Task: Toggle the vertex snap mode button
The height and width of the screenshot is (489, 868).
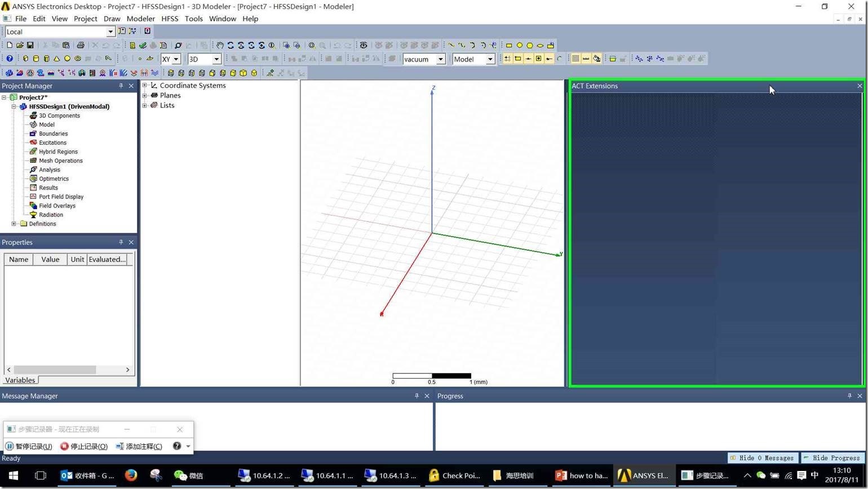Action: [517, 59]
